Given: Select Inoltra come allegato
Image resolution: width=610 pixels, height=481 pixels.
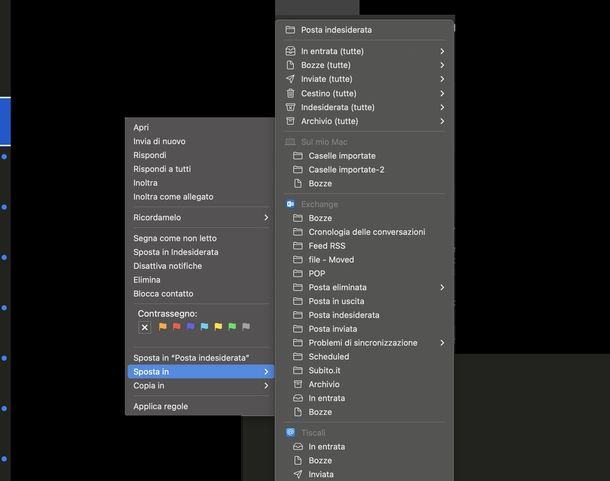Looking at the screenshot, I should pos(173,197).
